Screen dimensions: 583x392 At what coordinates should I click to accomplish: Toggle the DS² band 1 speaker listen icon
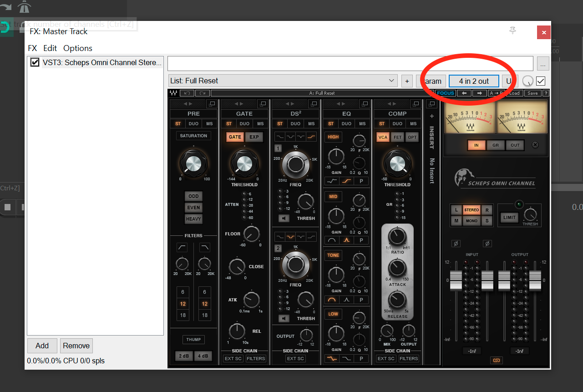coord(284,218)
